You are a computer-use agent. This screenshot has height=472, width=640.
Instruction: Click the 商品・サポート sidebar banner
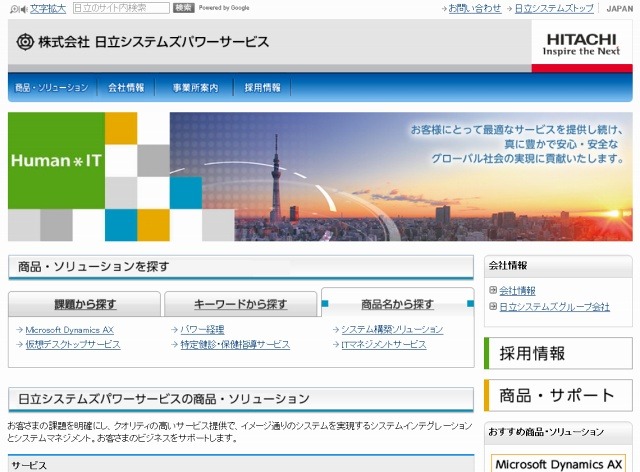(x=558, y=395)
